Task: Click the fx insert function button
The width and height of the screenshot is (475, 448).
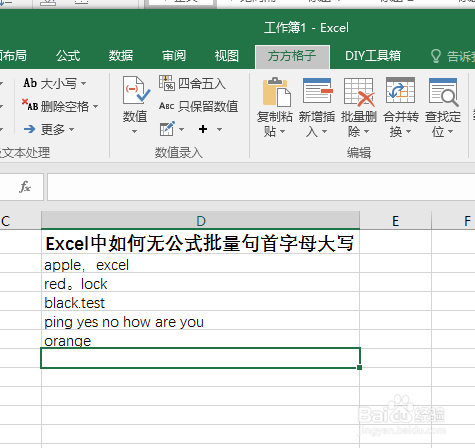Action: point(25,187)
